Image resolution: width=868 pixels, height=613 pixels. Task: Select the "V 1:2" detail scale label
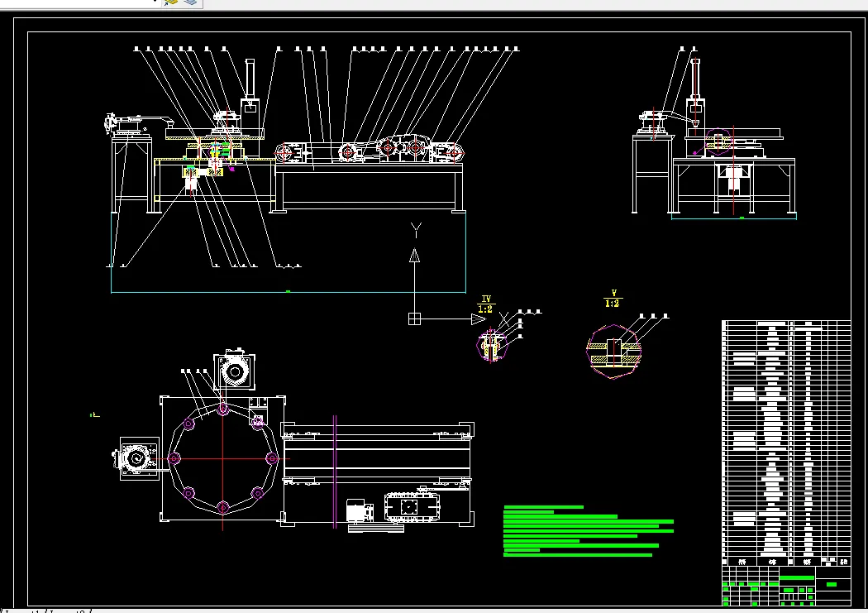(613, 299)
